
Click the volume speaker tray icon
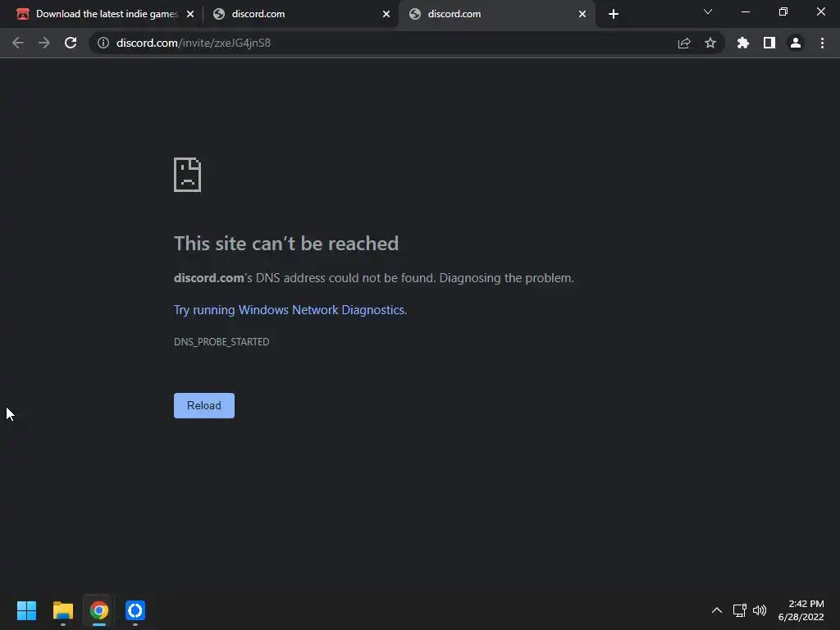(760, 610)
